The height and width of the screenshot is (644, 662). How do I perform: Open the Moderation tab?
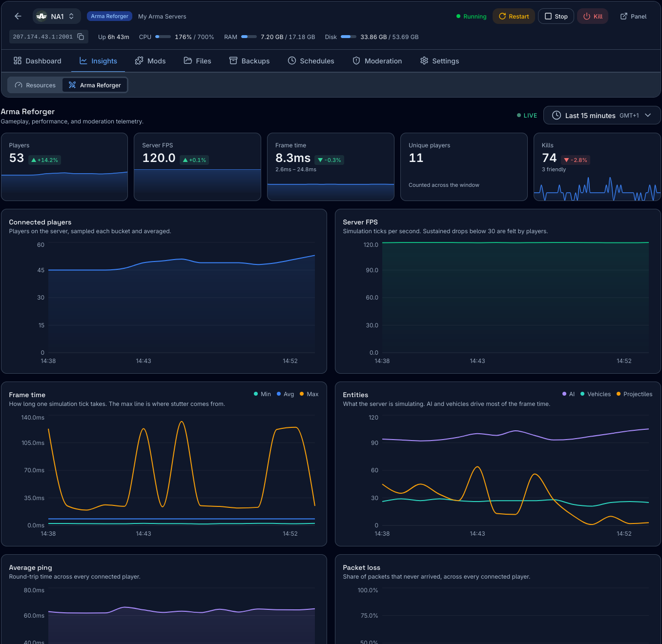377,61
